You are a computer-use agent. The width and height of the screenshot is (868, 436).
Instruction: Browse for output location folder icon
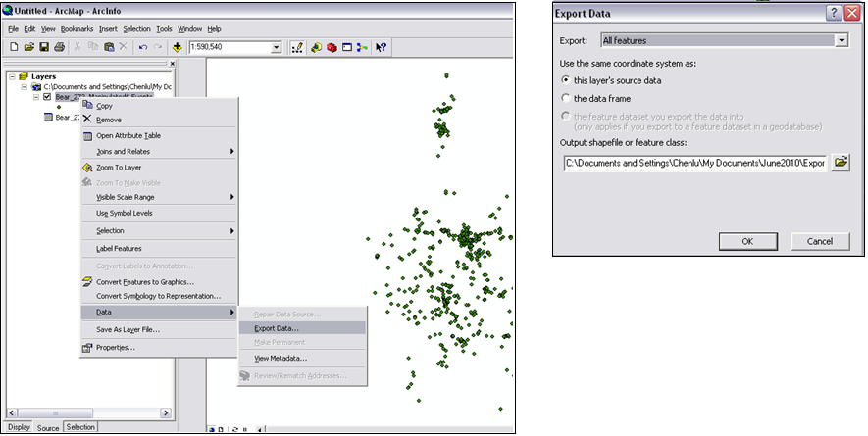(x=841, y=163)
